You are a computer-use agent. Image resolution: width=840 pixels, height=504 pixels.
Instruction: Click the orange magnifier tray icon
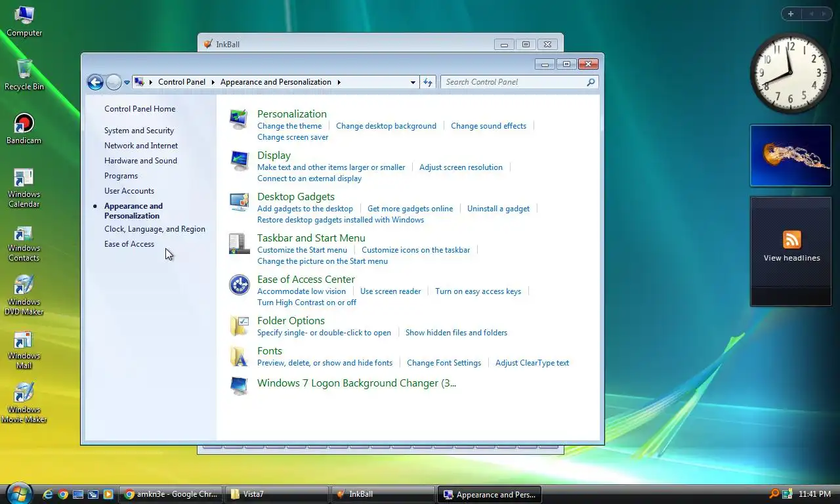(x=774, y=494)
